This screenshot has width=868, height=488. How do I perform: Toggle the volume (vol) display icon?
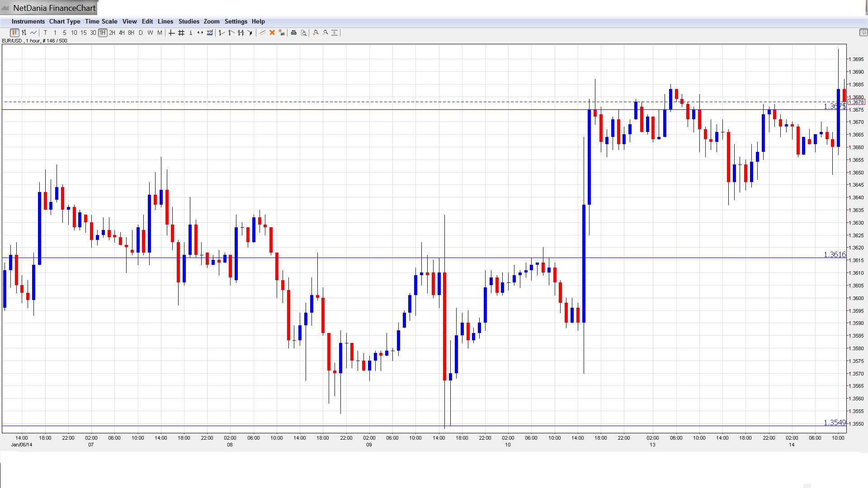click(210, 33)
